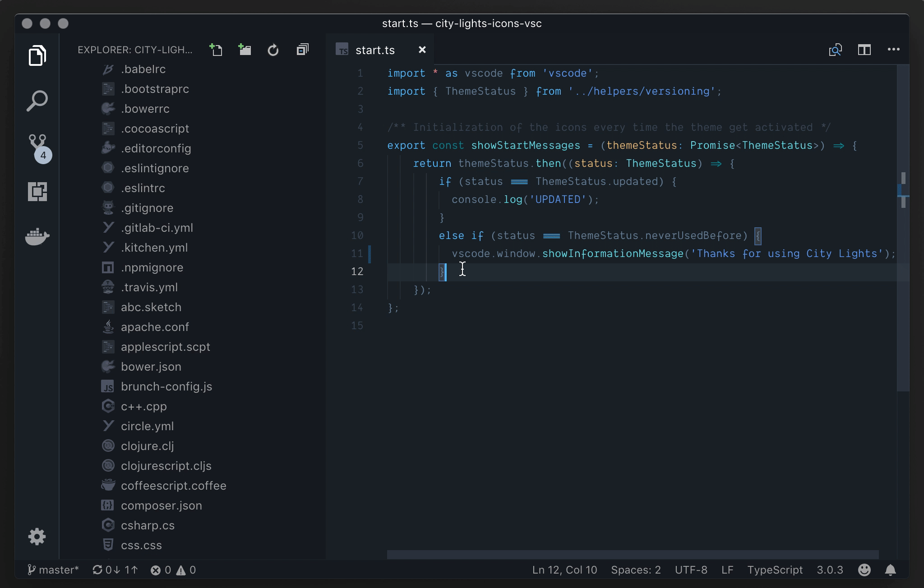Select the start.ts tab

(376, 49)
